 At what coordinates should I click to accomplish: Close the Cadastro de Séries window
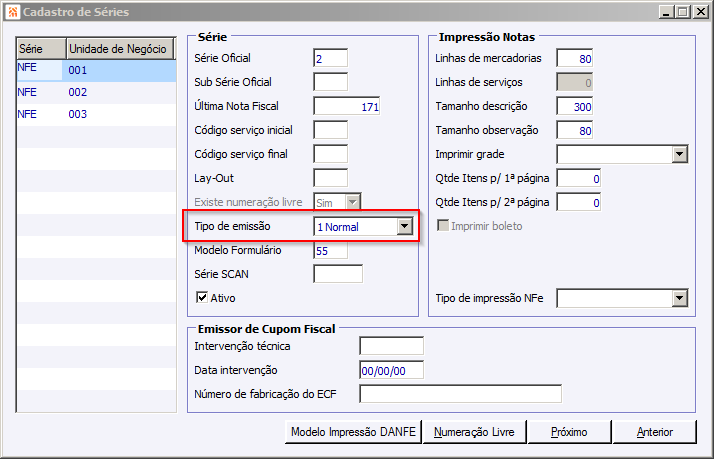pyautogui.click(x=700, y=12)
